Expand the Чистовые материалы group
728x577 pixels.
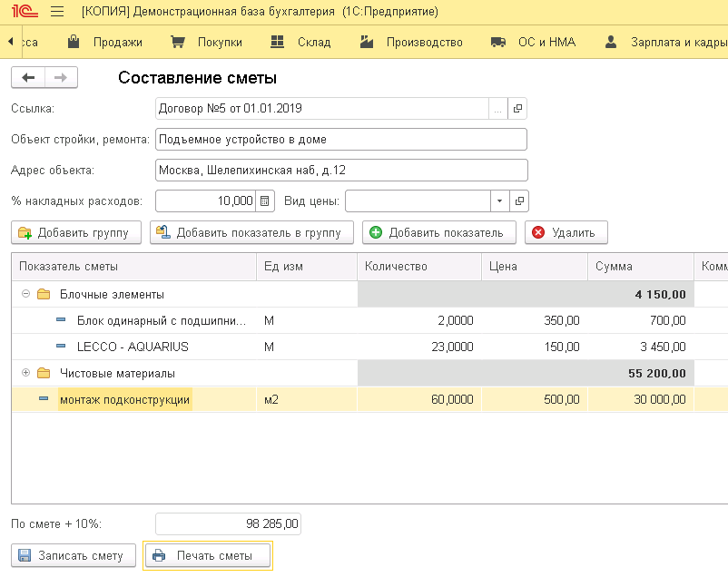point(25,373)
